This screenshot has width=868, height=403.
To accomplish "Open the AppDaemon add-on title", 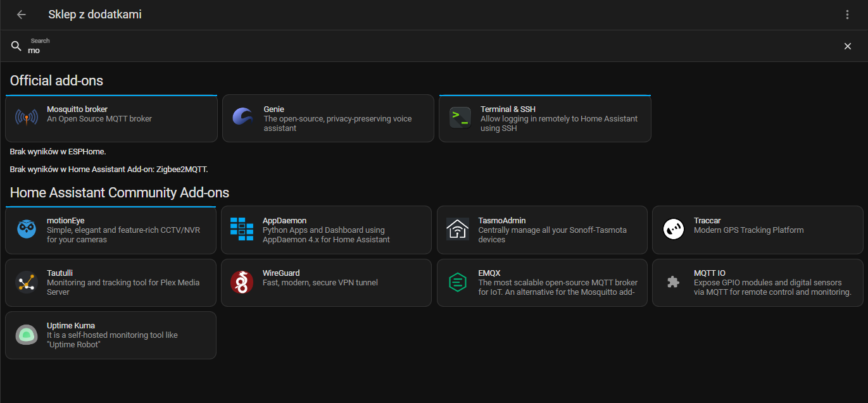I will point(285,221).
